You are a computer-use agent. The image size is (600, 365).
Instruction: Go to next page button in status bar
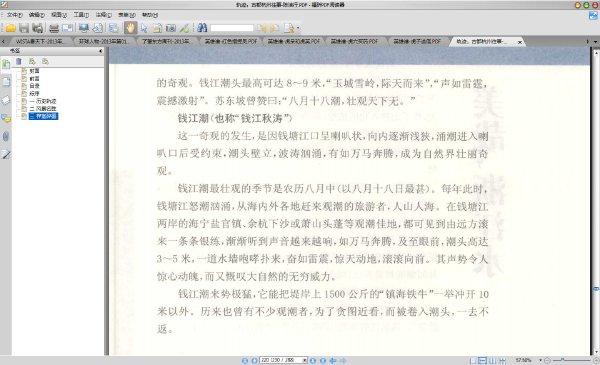(x=313, y=360)
